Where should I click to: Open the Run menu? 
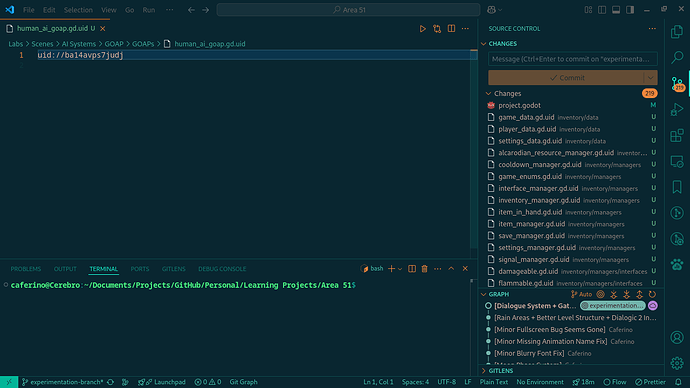149,10
